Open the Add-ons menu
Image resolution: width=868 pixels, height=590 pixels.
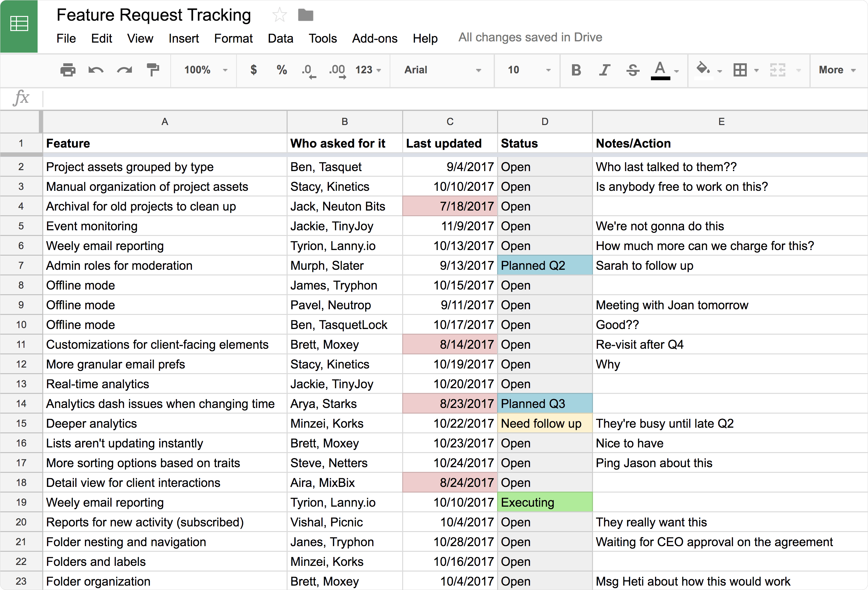coord(375,39)
